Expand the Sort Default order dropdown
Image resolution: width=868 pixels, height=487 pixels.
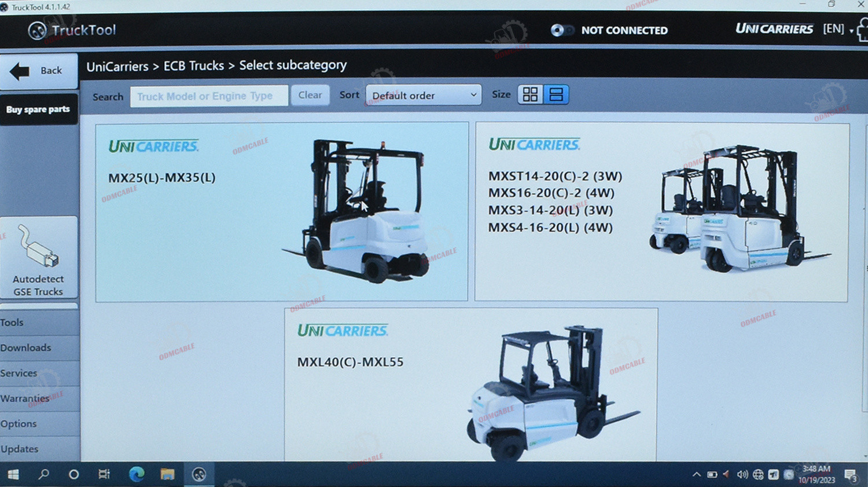click(x=424, y=95)
